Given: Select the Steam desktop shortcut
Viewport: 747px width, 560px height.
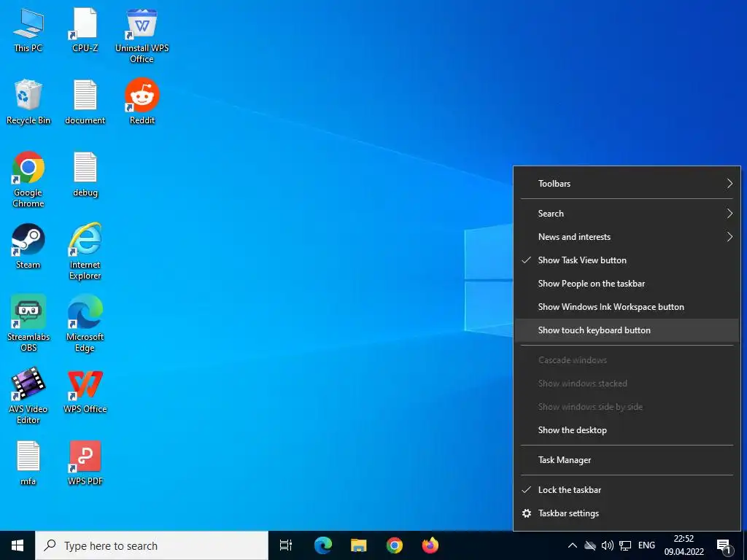Looking at the screenshot, I should [x=28, y=246].
